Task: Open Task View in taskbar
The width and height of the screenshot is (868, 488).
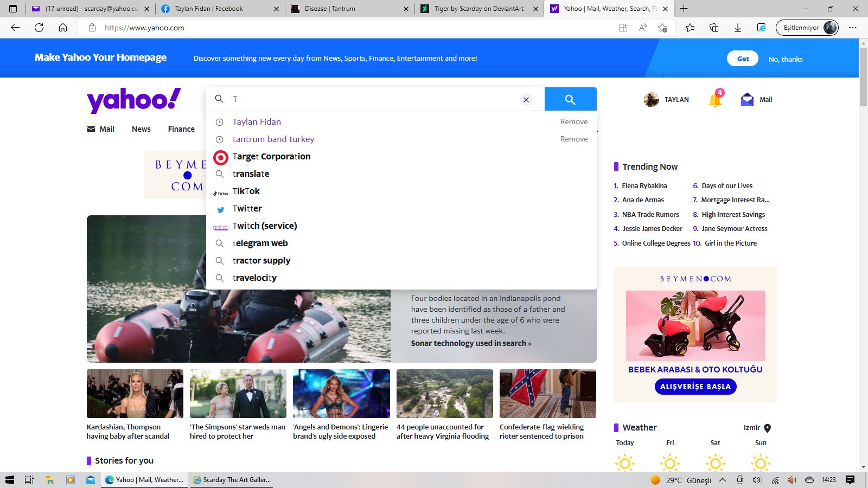Action: click(29, 480)
